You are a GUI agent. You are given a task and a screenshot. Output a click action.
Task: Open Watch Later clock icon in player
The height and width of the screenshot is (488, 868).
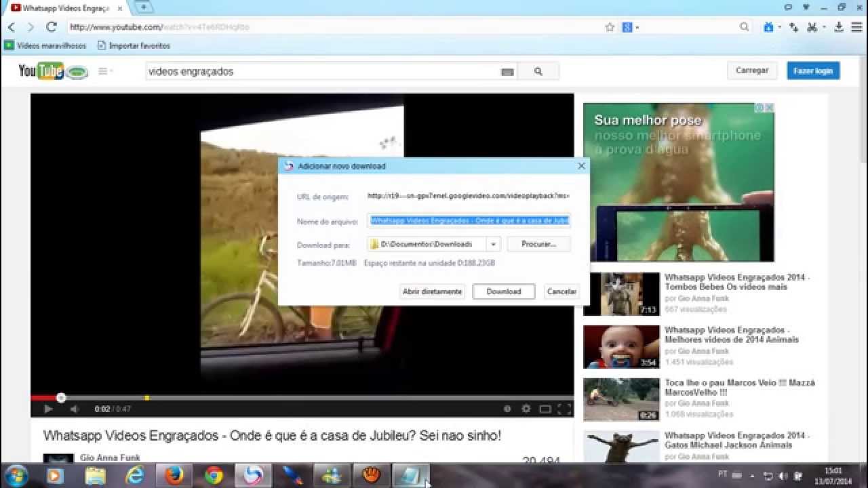[x=507, y=409]
